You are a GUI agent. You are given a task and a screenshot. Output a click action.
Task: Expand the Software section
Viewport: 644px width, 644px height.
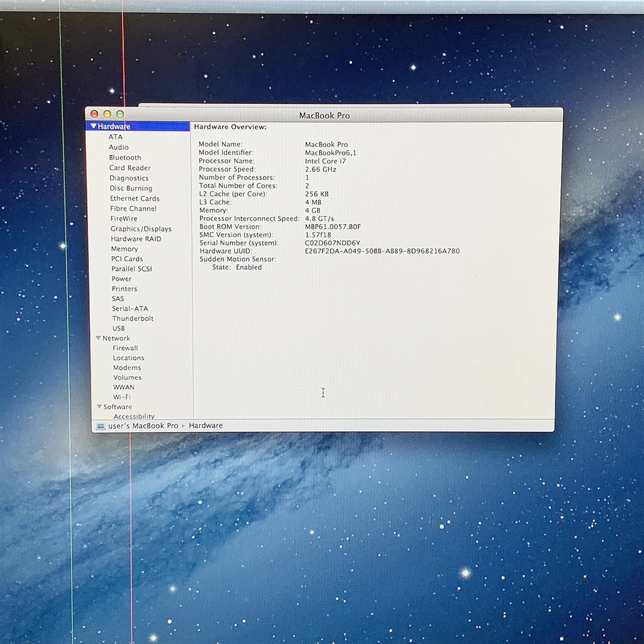99,407
